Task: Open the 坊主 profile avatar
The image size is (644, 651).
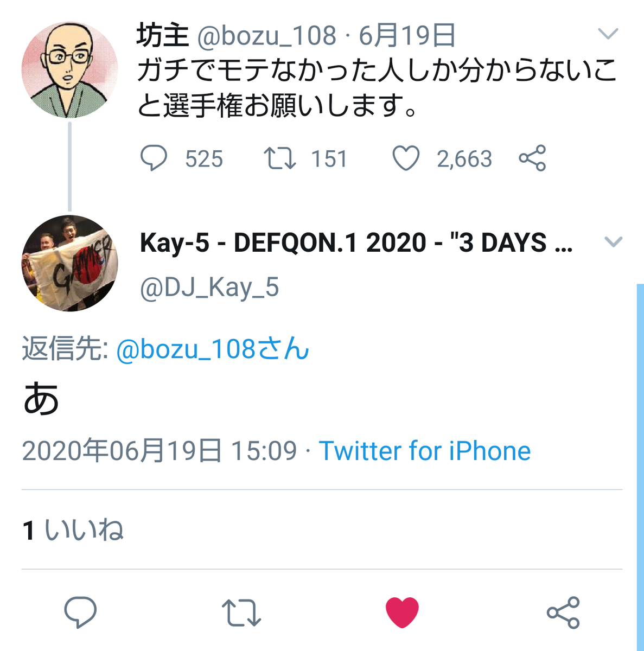Action: click(x=69, y=70)
